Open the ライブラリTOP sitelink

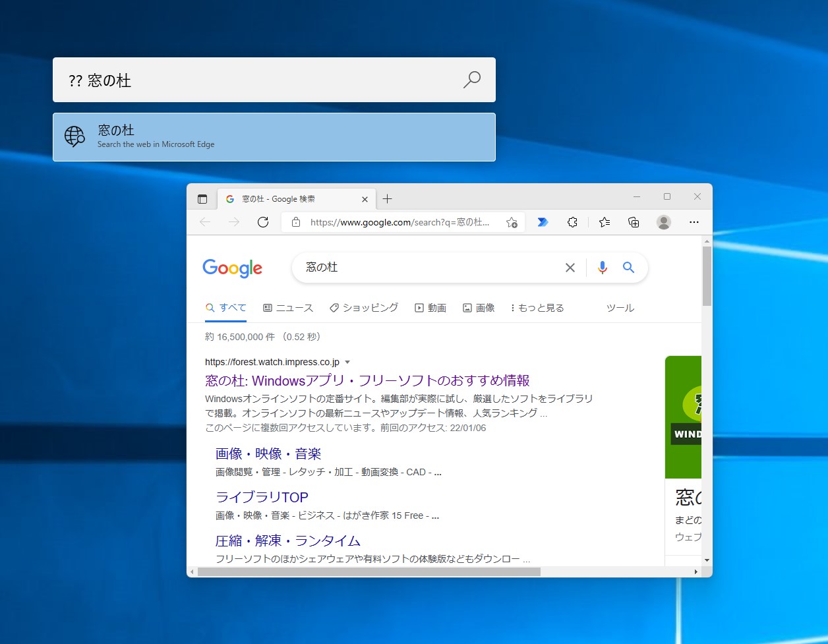(x=262, y=497)
